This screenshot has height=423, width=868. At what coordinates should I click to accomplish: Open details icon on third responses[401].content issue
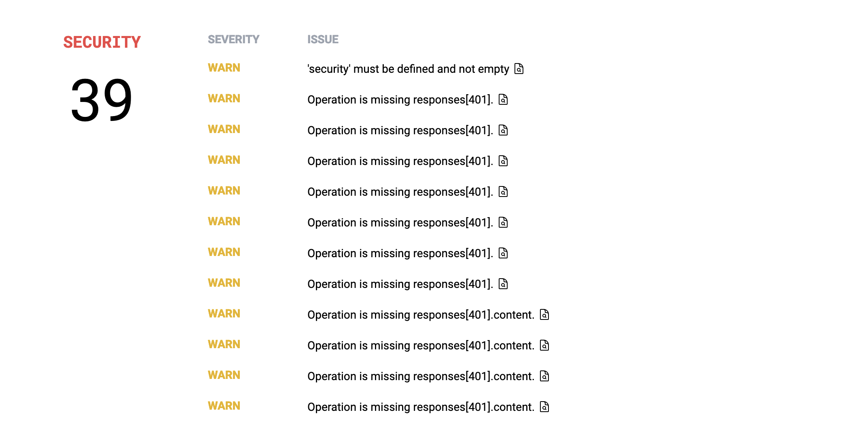[545, 376]
